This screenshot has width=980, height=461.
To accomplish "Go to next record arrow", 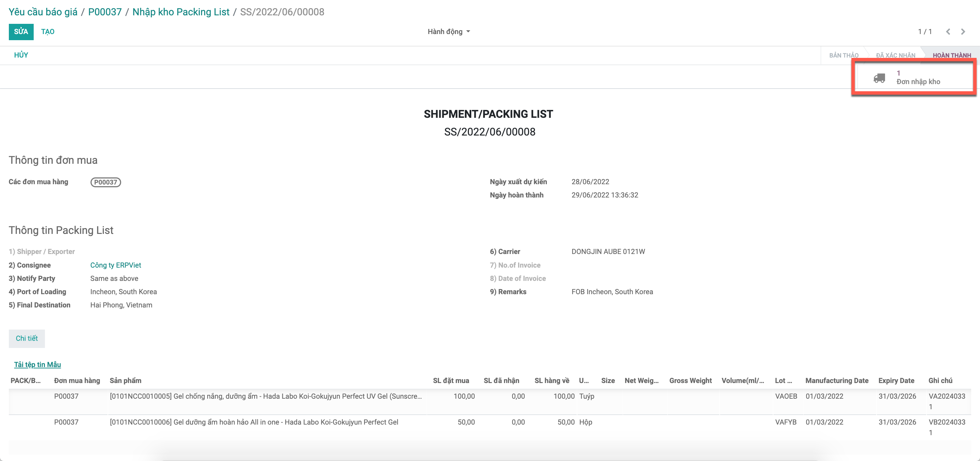I will pos(963,32).
